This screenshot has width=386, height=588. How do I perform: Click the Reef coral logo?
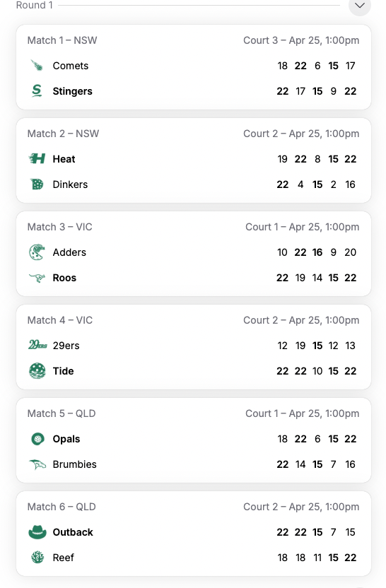click(37, 557)
